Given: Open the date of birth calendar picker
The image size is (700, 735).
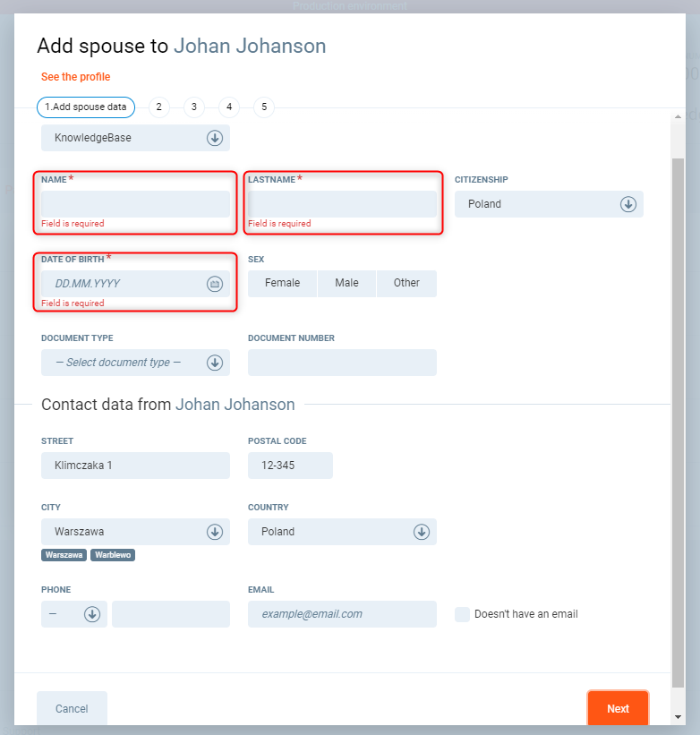Looking at the screenshot, I should pos(214,284).
